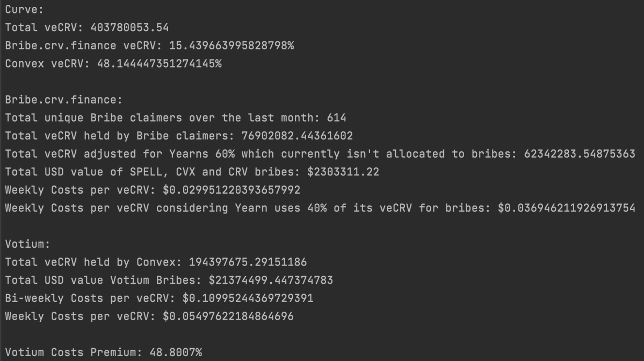Click the Votium weekly cost value $0.05497622184864696
The image size is (644, 361).
[x=228, y=317]
